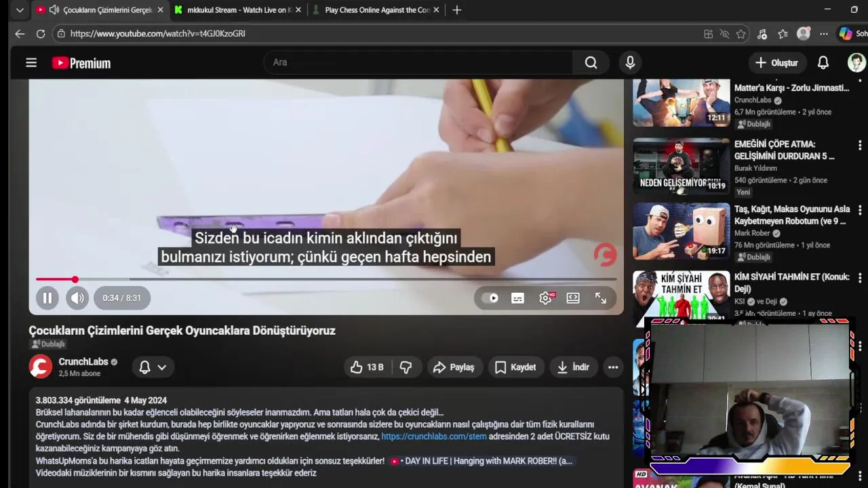Open the browser favorites list icon
This screenshot has width=868, height=488.
pyautogui.click(x=783, y=34)
